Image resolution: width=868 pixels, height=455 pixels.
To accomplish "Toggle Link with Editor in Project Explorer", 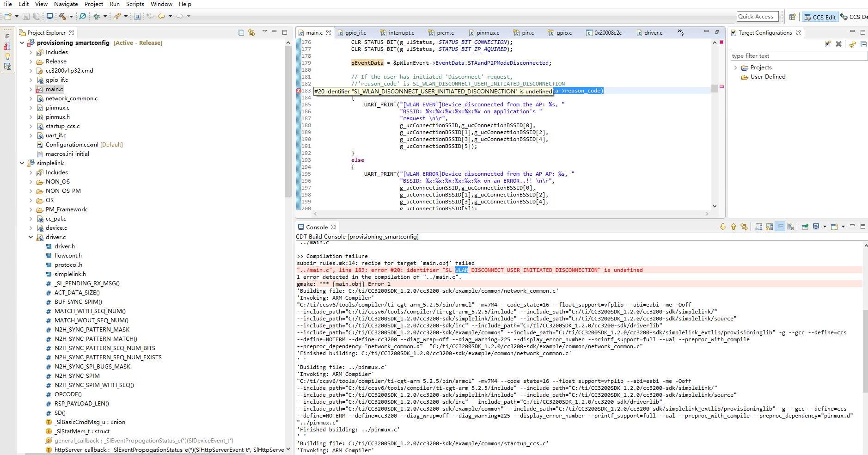I will pos(251,32).
